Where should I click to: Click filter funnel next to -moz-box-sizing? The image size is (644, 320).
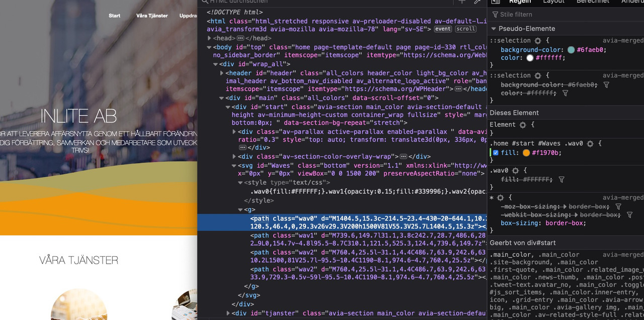click(x=618, y=206)
